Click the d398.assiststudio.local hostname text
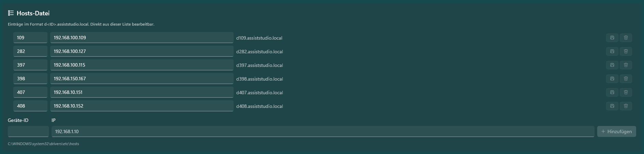644x154 pixels. tap(260, 79)
